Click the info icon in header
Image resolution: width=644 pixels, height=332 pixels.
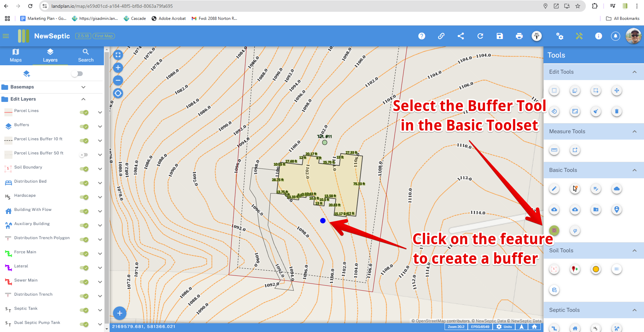[x=598, y=36]
